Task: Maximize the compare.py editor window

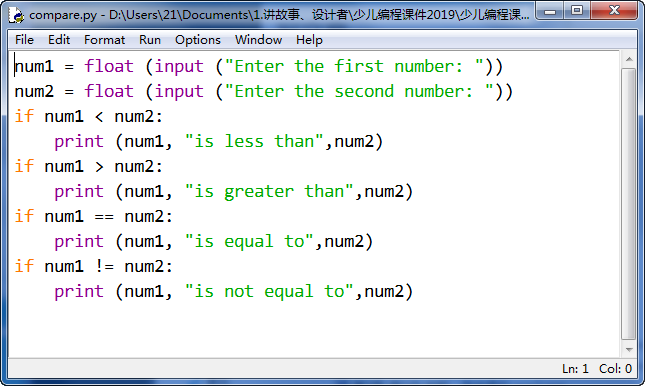Action: [x=577, y=11]
